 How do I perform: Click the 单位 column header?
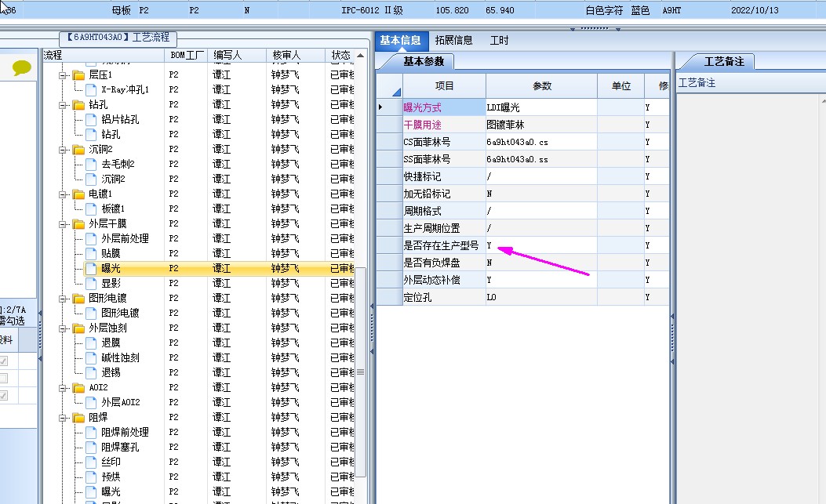coord(620,86)
